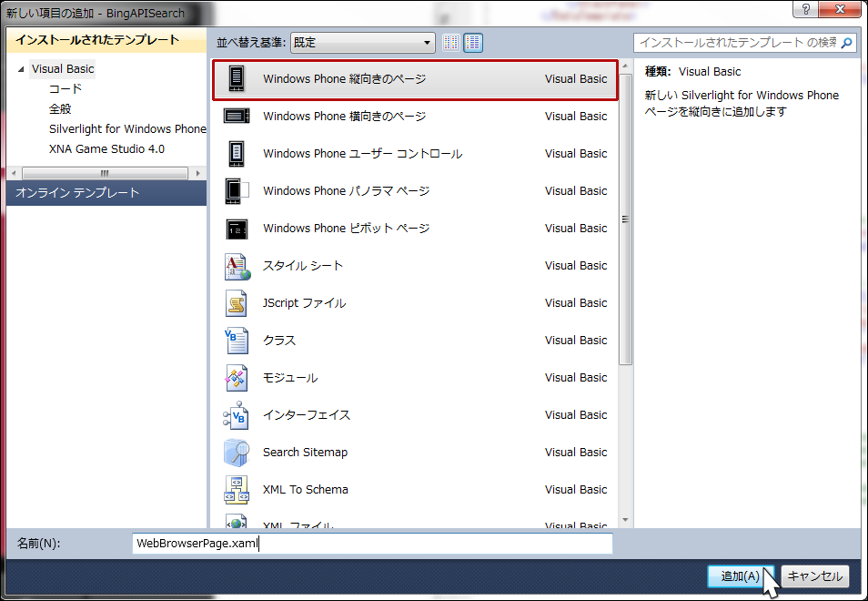Pick the Windows Phone パノラマ ページ icon
Image resolution: width=868 pixels, height=601 pixels.
[x=237, y=191]
